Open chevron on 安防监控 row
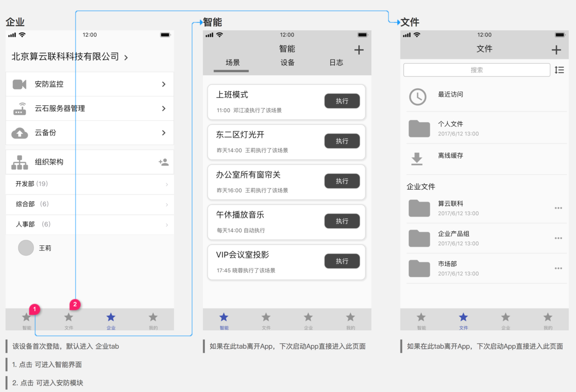 [164, 84]
